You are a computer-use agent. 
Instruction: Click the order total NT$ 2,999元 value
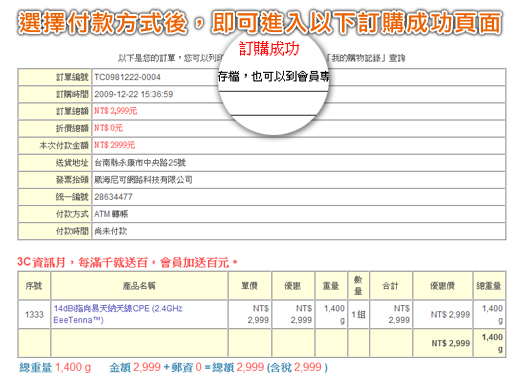[x=115, y=111]
